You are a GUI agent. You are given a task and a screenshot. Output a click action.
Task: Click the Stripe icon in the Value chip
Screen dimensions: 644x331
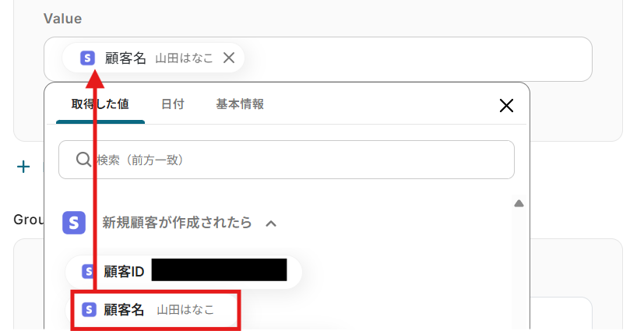click(87, 58)
